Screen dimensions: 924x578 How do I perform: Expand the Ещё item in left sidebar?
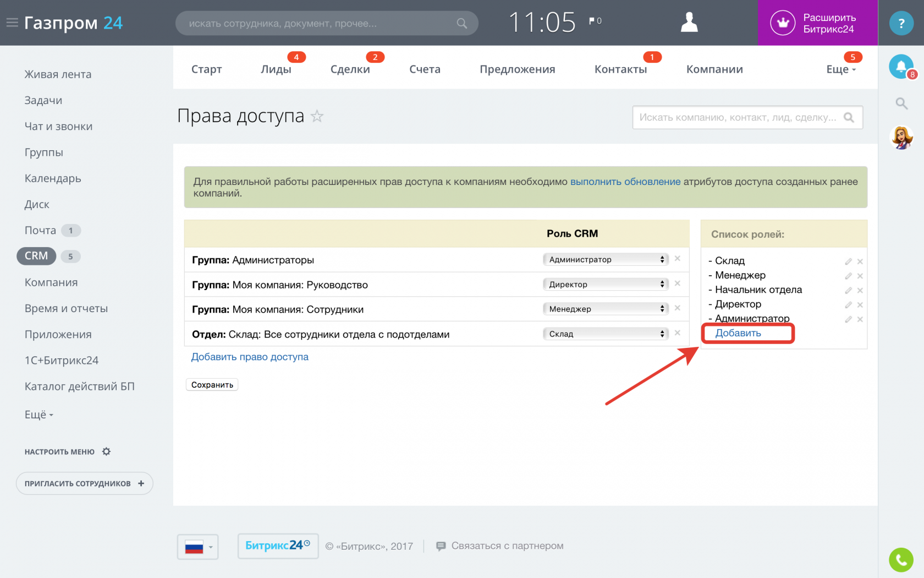tap(38, 415)
